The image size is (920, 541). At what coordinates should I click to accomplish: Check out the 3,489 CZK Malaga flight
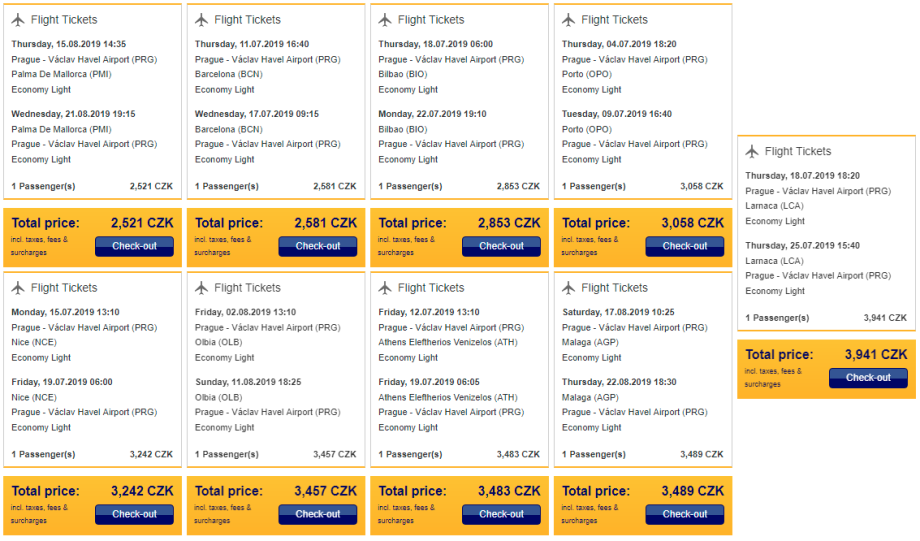click(685, 514)
